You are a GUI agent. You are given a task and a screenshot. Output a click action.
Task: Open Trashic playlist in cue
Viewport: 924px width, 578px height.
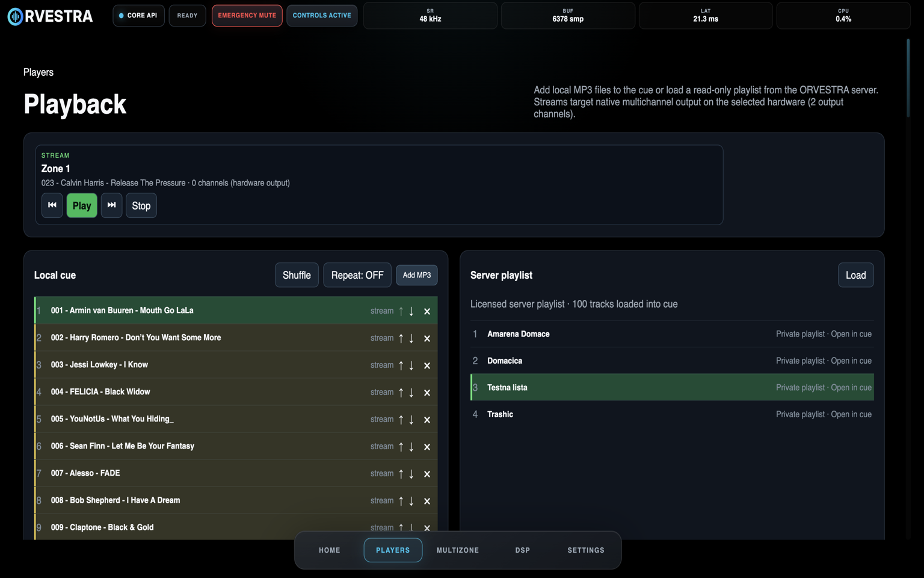pos(672,414)
